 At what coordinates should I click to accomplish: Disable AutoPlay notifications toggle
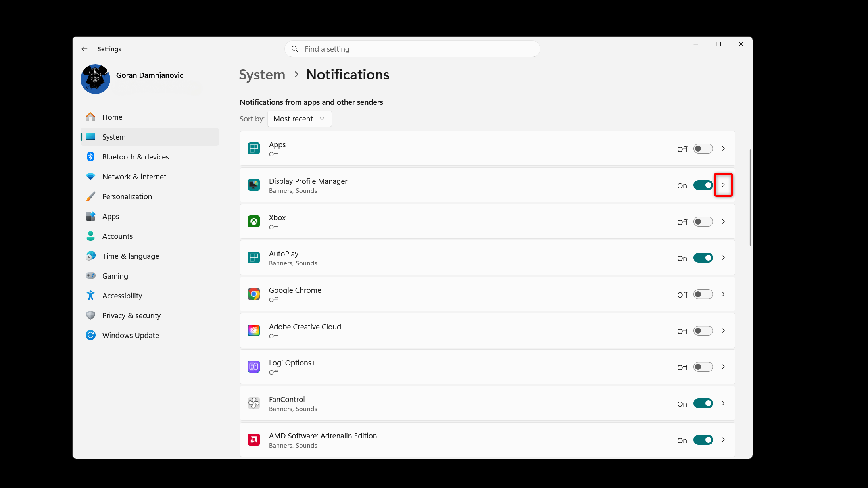[703, 258]
